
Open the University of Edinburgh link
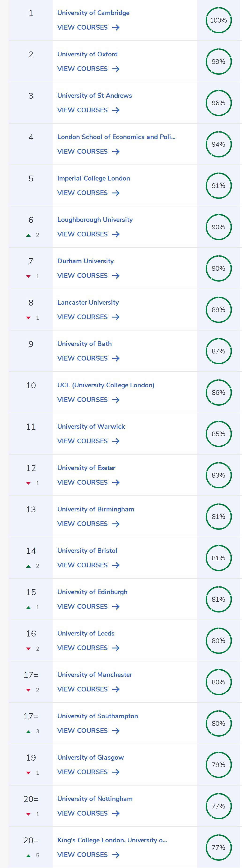(x=92, y=592)
